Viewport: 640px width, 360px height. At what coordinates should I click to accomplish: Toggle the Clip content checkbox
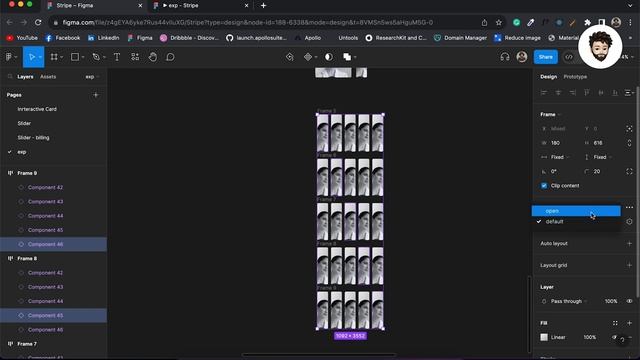(544, 186)
